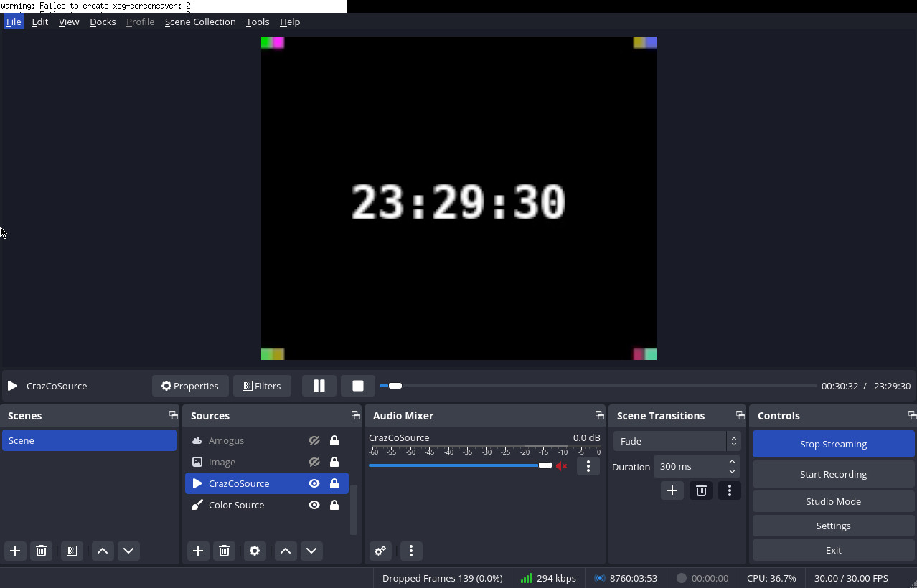Screen dimensions: 917x588
Task: Open scene filters in the Scenes toolbar
Action: 72,551
